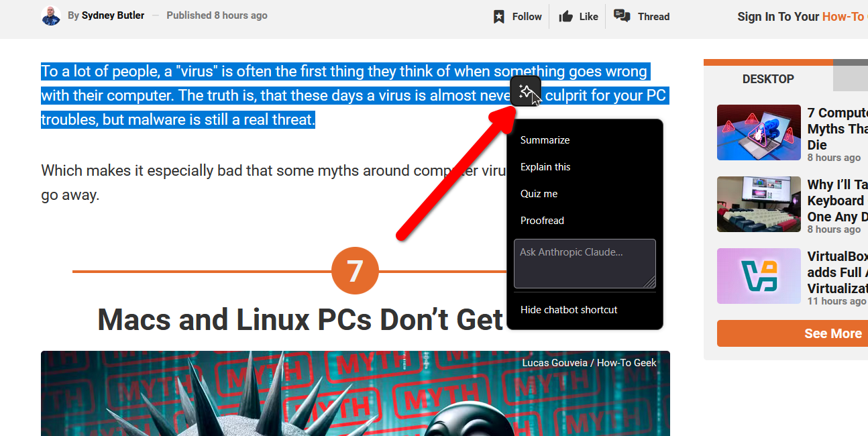Open the Why I'll Keyboard headline link
The image size is (868, 436).
pos(838,201)
